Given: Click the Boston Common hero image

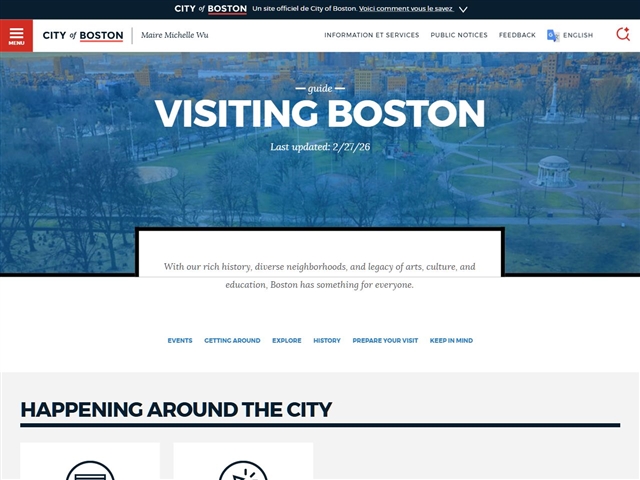Looking at the screenshot, I should [x=320, y=164].
